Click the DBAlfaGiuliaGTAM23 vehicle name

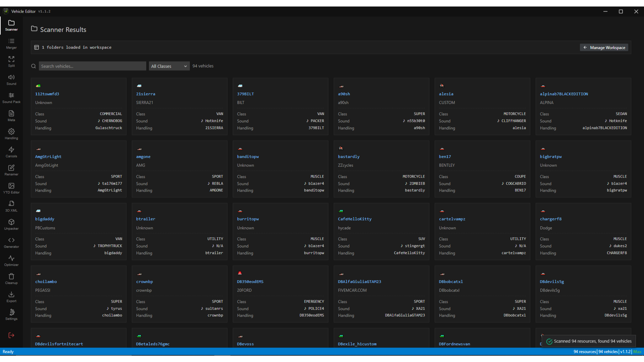point(360,282)
